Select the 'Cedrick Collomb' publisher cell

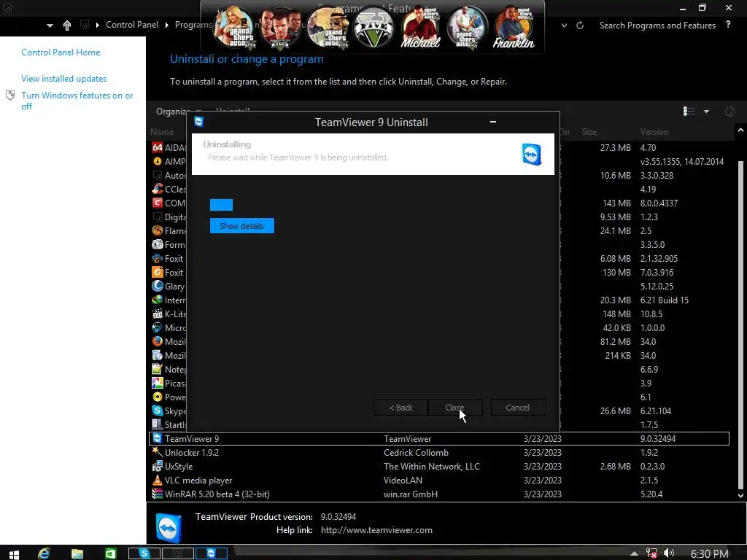416,452
